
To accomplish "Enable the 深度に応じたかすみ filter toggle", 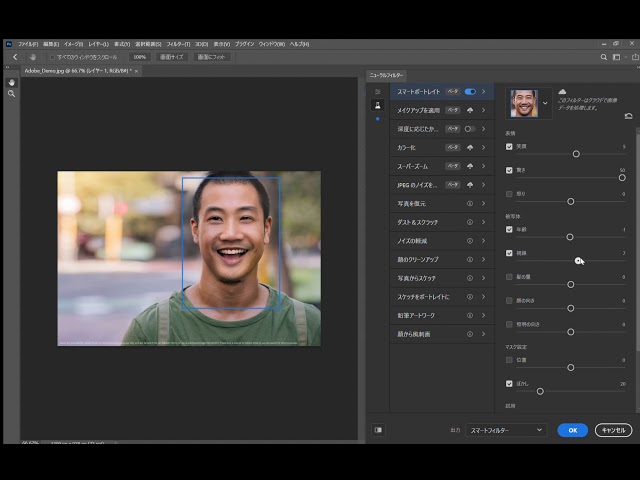I will [x=470, y=129].
